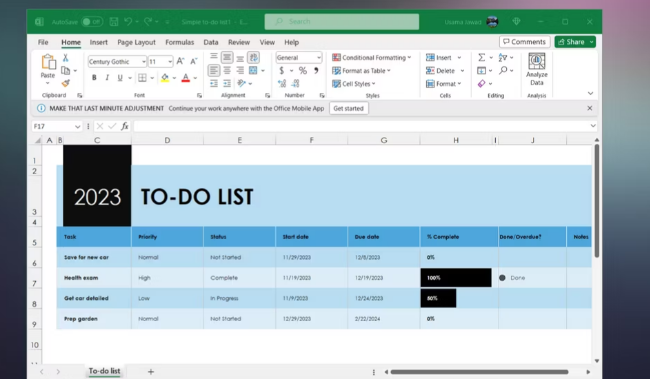This screenshot has width=650, height=379.
Task: Close the Office Mobile App notification bar
Action: (589, 108)
